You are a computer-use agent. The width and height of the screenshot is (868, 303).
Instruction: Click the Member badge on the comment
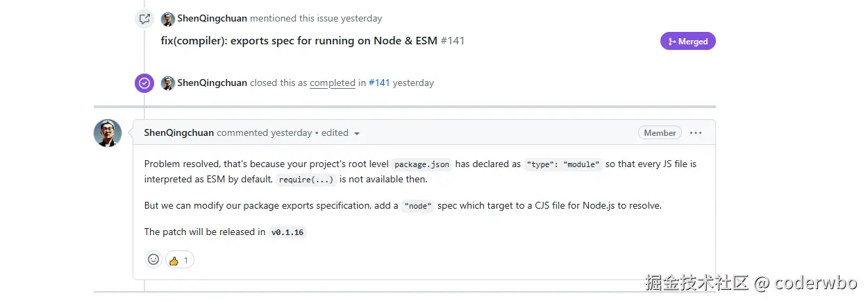(660, 133)
